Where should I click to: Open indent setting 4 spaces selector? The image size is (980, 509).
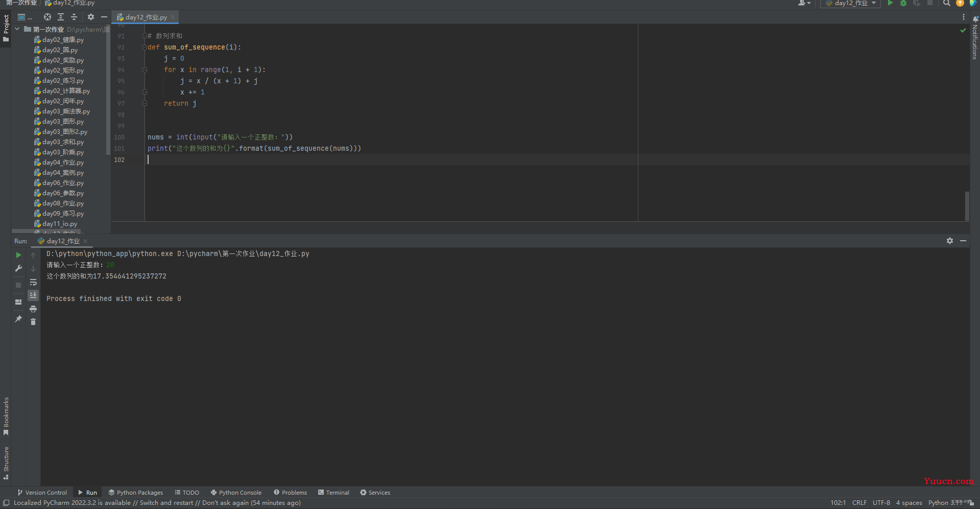[909, 503]
